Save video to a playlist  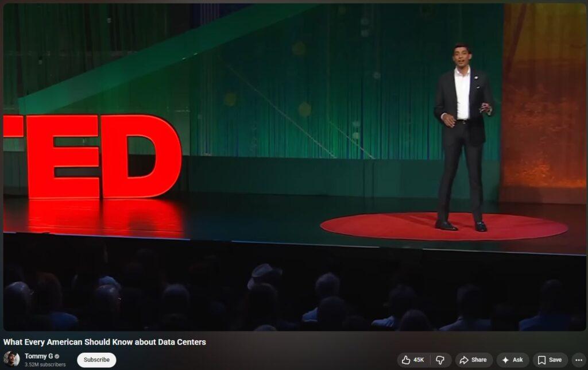(550, 360)
